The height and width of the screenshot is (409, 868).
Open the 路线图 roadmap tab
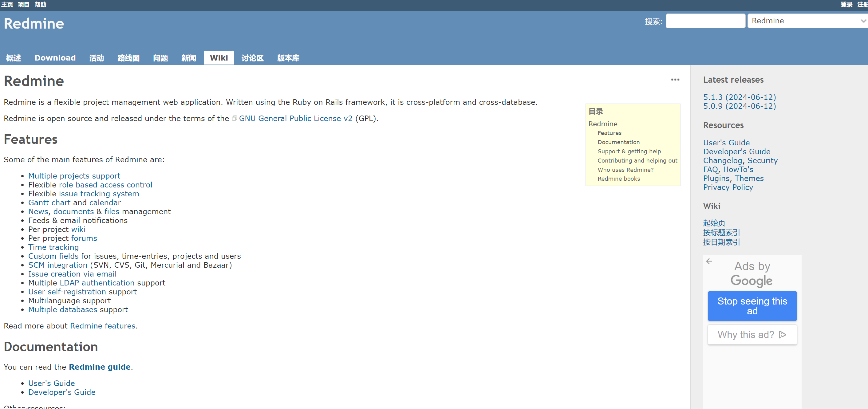point(128,58)
